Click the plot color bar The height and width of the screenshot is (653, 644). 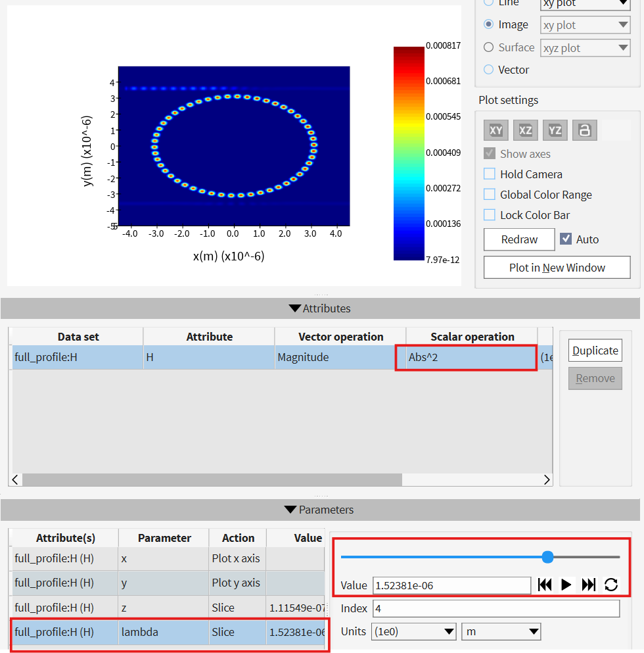click(409, 153)
